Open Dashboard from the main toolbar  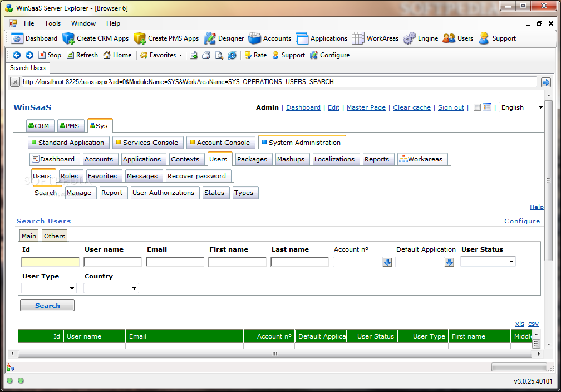coord(34,38)
